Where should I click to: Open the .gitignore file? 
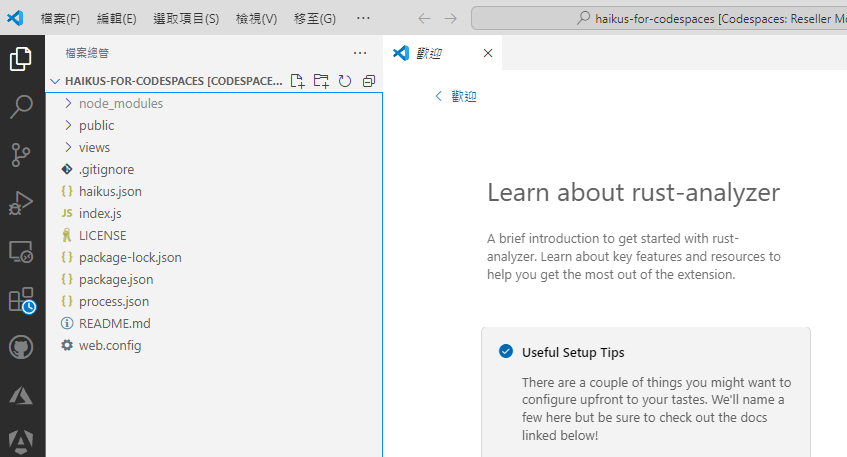214,170
